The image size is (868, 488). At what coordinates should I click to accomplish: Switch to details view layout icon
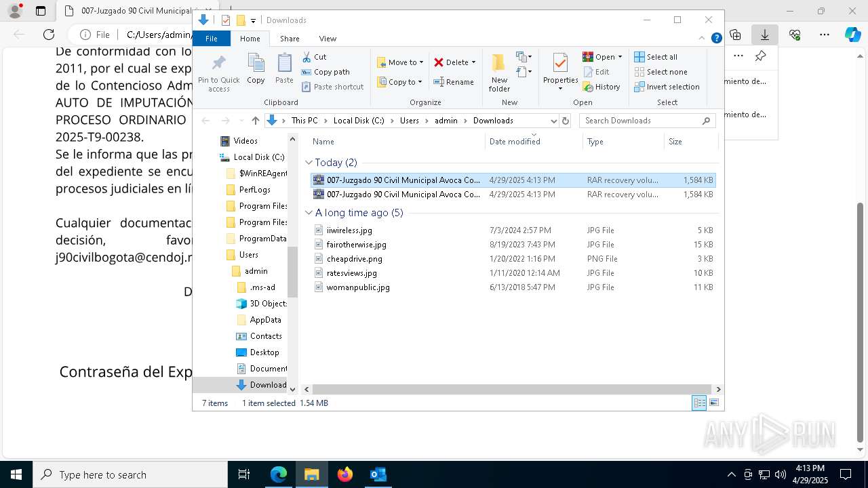coord(699,403)
